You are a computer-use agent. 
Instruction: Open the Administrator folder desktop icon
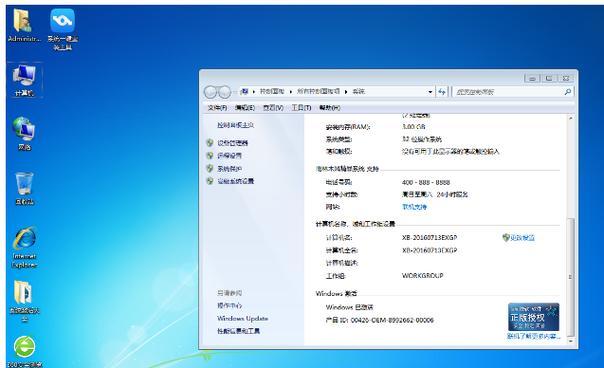tap(23, 25)
